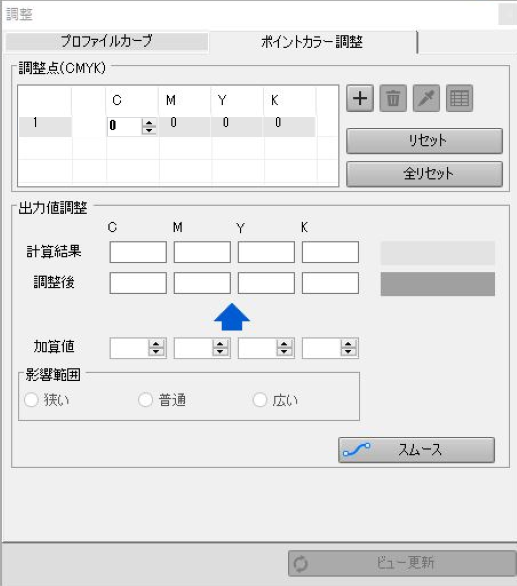Viewport: 517px width, 586px height.
Task: Increase 加算値 M spinner
Action: point(220,344)
